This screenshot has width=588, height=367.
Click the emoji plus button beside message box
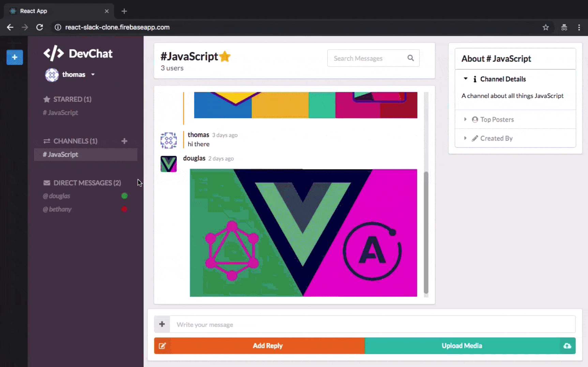(x=162, y=324)
